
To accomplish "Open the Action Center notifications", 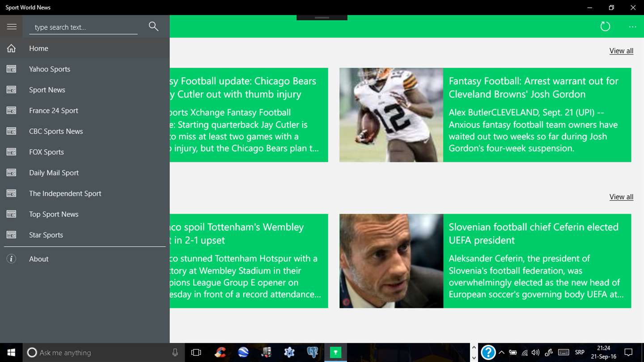I will tap(628, 353).
